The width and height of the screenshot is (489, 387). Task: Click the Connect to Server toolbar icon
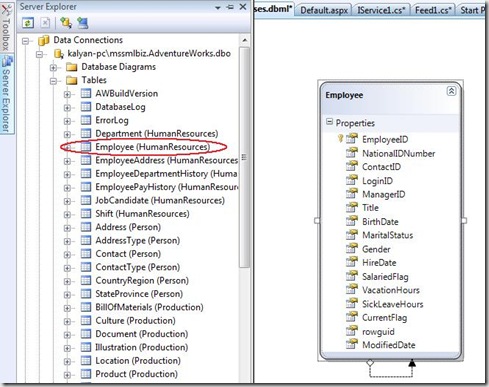coord(82,23)
